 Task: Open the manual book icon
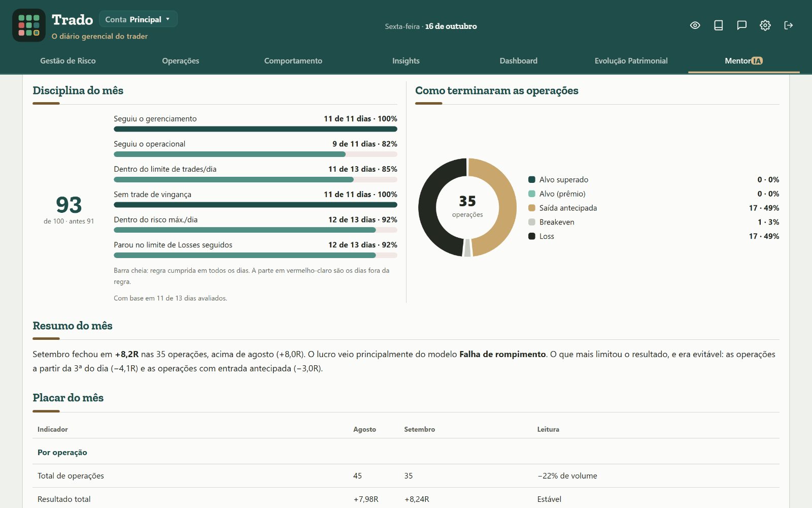coord(719,25)
